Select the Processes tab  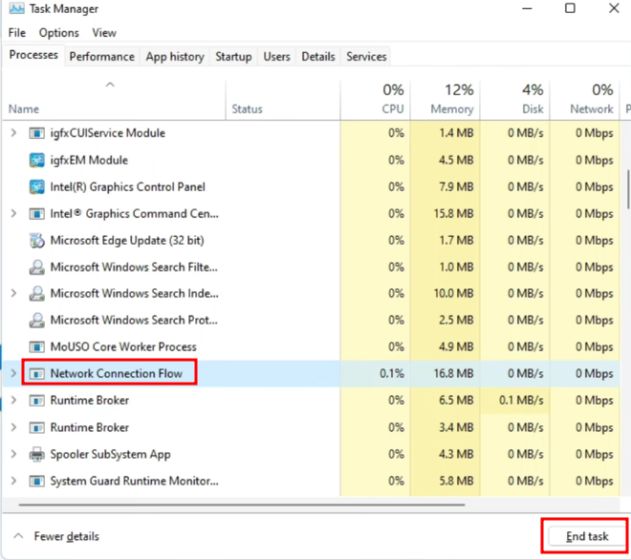33,55
